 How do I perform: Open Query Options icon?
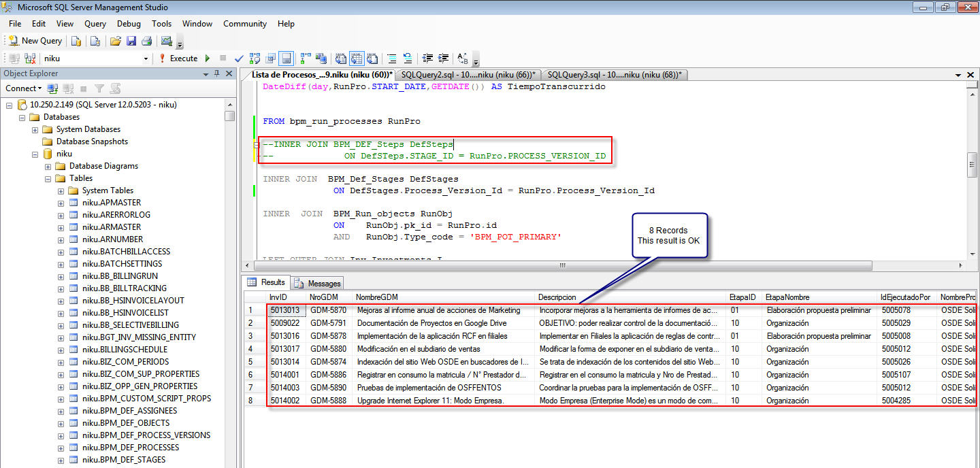271,58
